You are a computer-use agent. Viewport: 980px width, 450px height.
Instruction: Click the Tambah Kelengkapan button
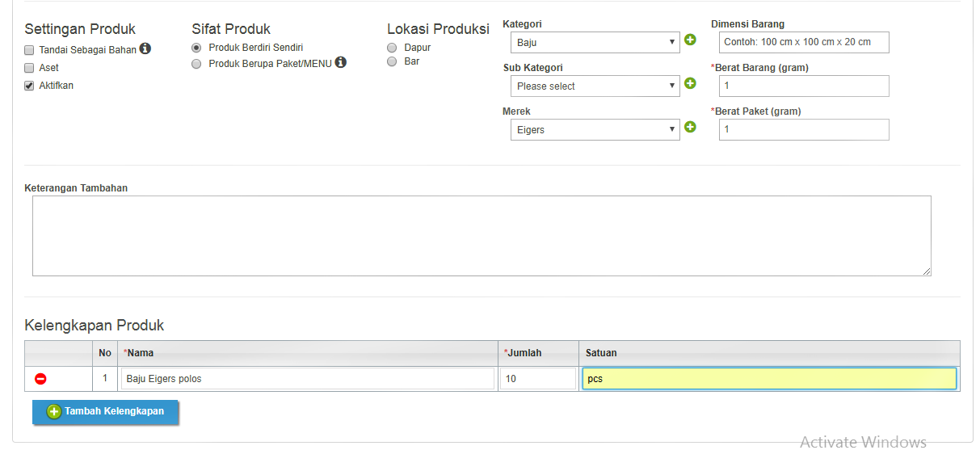(105, 411)
